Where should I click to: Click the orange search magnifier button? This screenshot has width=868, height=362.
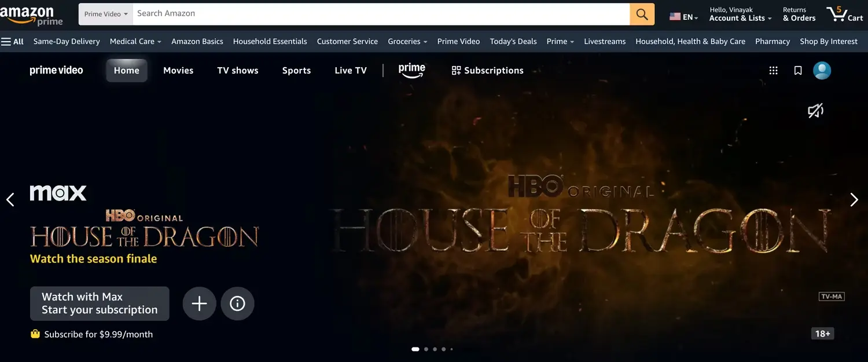pyautogui.click(x=642, y=14)
